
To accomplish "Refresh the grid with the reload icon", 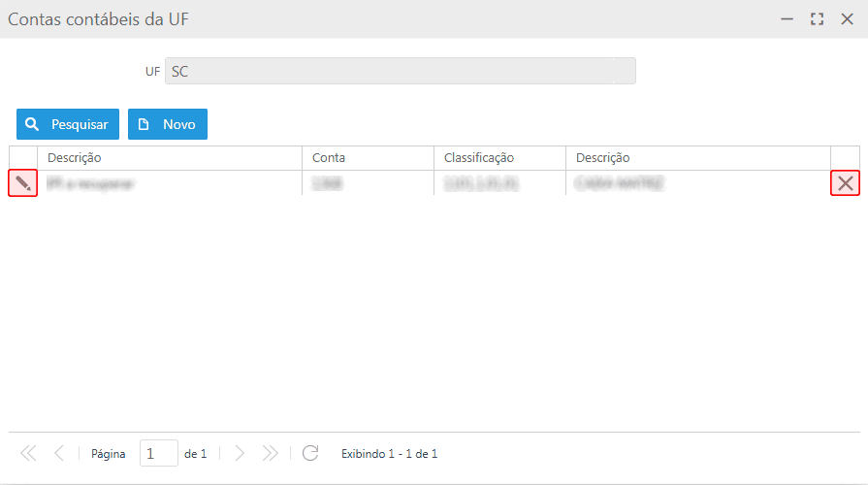I will pyautogui.click(x=310, y=453).
